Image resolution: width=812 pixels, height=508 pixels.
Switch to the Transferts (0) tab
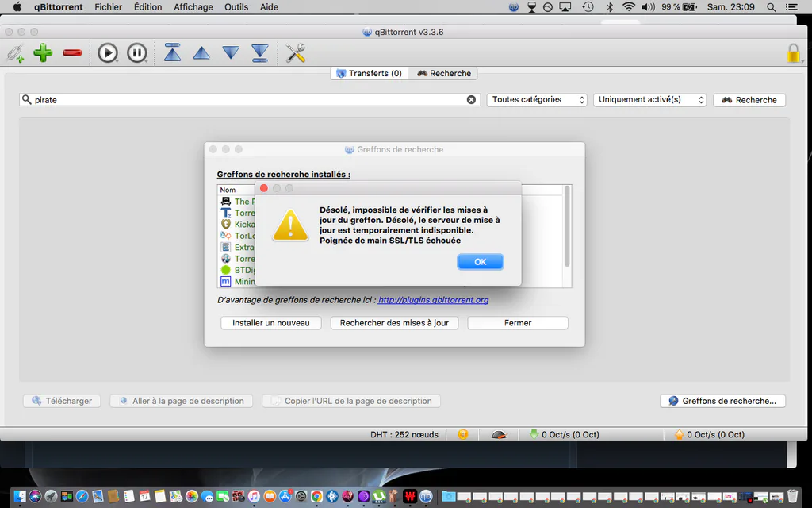click(370, 73)
